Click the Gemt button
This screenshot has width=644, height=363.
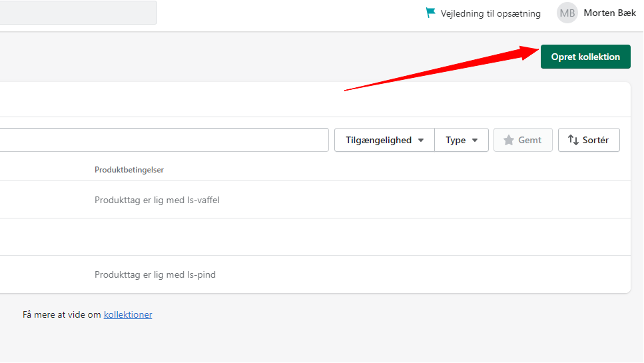(x=523, y=140)
